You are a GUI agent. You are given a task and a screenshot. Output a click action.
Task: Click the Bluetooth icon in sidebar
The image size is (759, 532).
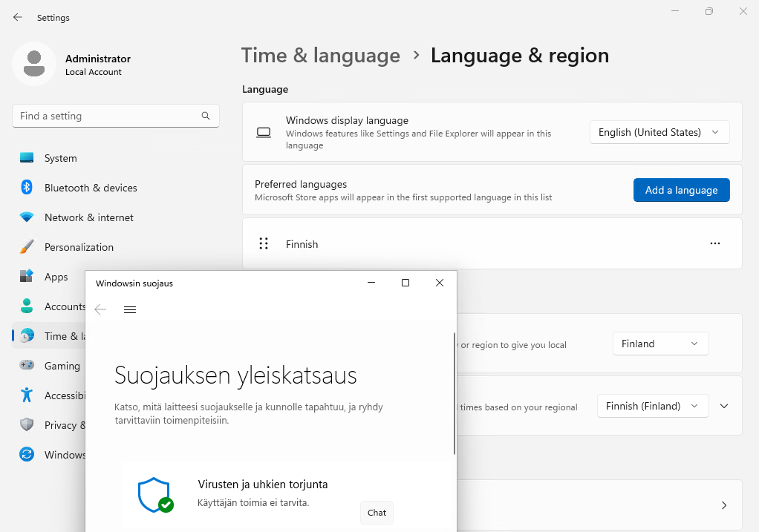[x=27, y=187]
